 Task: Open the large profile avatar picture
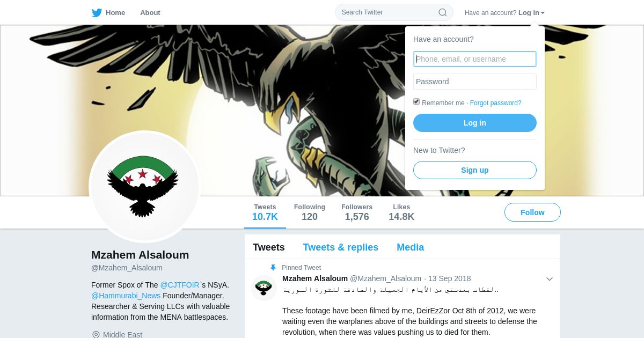[x=145, y=187]
